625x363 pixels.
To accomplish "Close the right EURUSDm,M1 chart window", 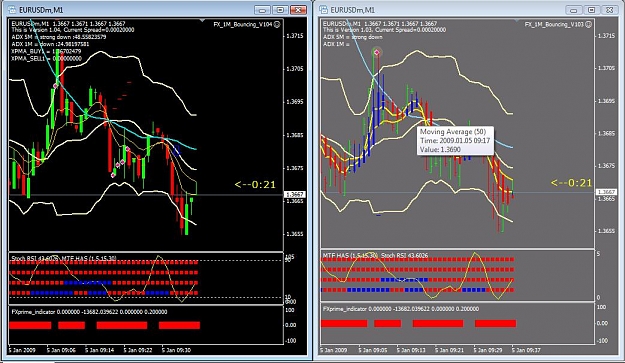I will coord(609,10).
